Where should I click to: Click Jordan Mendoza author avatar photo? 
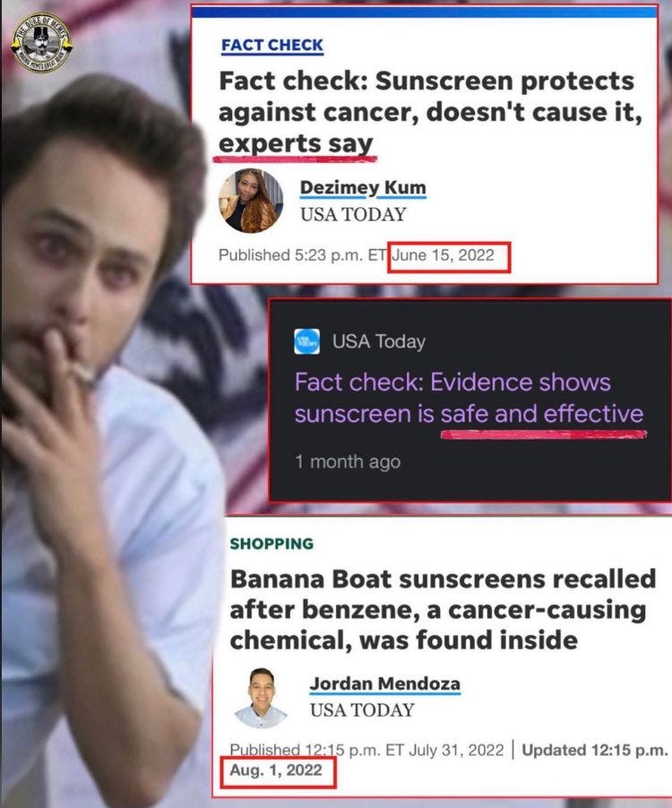click(x=261, y=698)
